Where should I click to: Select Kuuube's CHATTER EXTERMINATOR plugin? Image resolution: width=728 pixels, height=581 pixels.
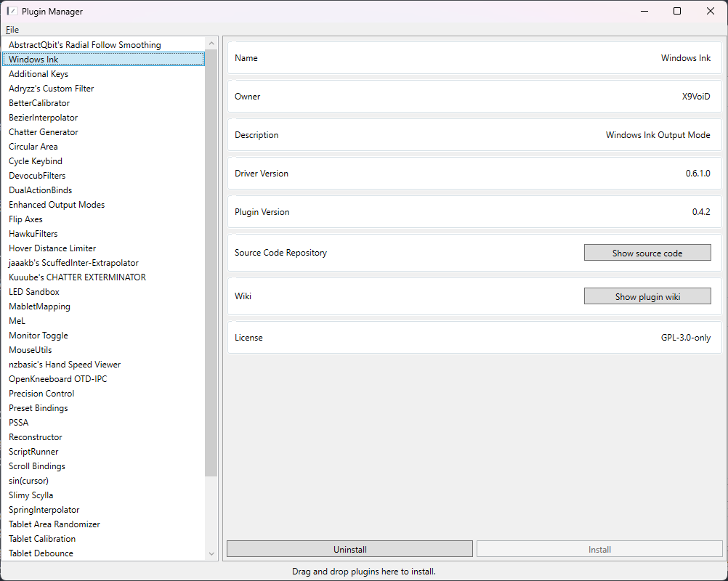click(76, 277)
